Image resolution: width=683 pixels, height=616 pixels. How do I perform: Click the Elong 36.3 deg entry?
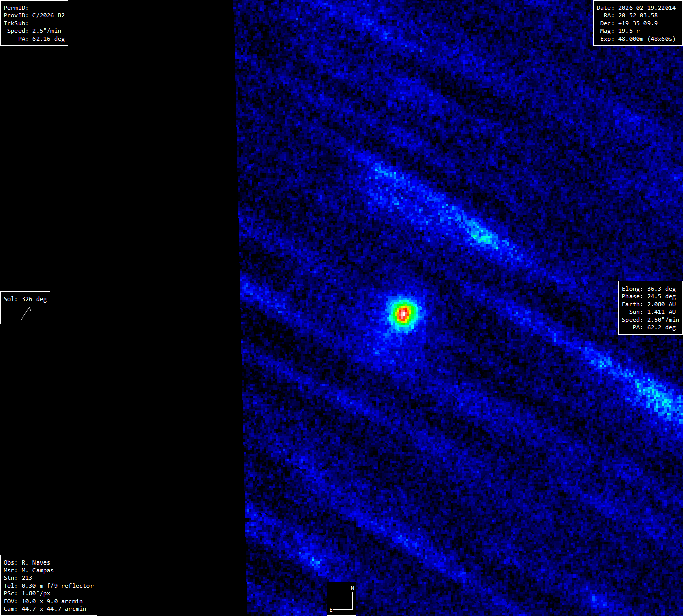[x=649, y=289]
